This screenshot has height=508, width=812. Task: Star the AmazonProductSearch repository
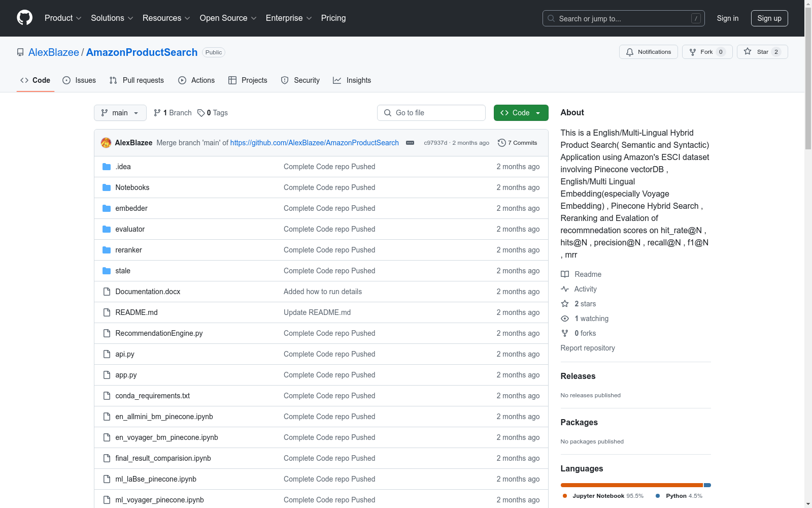762,52
